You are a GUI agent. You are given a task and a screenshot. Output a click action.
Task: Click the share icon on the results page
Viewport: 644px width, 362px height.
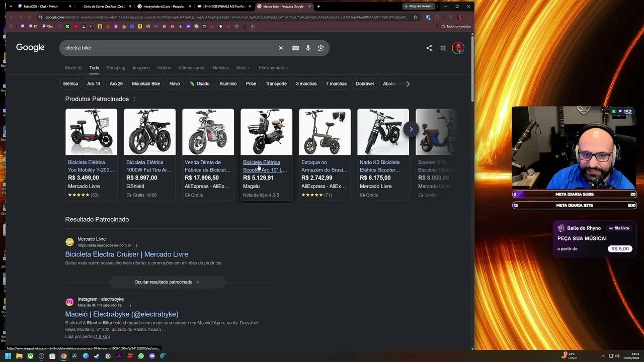click(429, 48)
